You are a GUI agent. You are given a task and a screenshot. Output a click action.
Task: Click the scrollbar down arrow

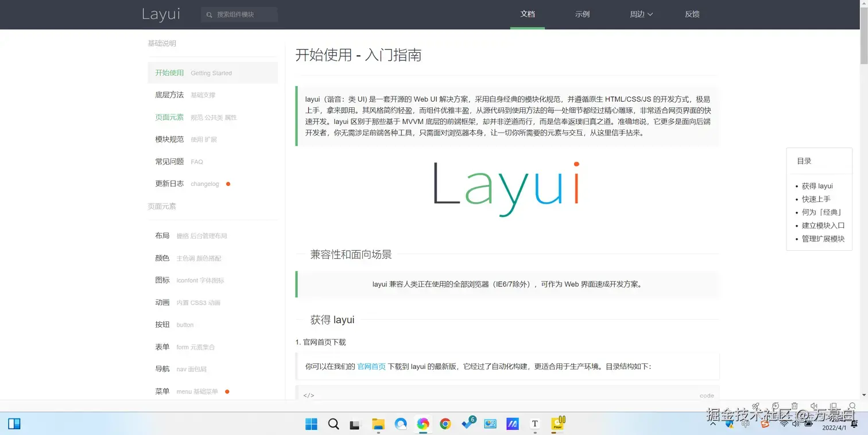pos(864,395)
